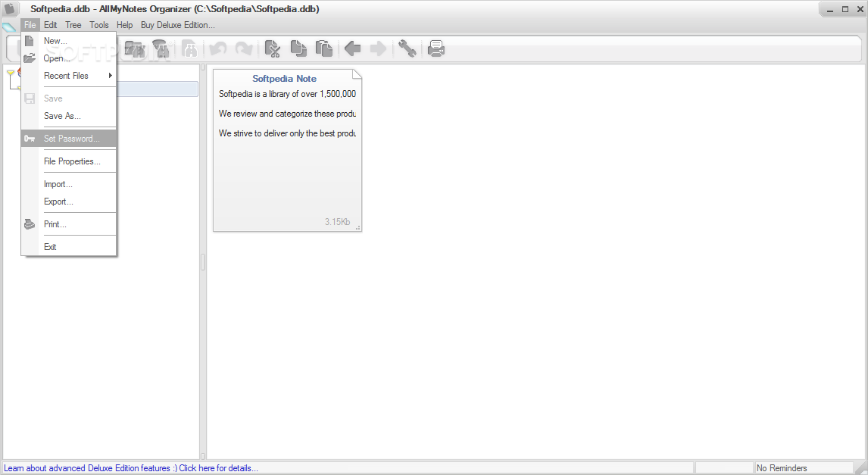Click Exit in the File menu
The width and height of the screenshot is (868, 475).
tap(69, 247)
